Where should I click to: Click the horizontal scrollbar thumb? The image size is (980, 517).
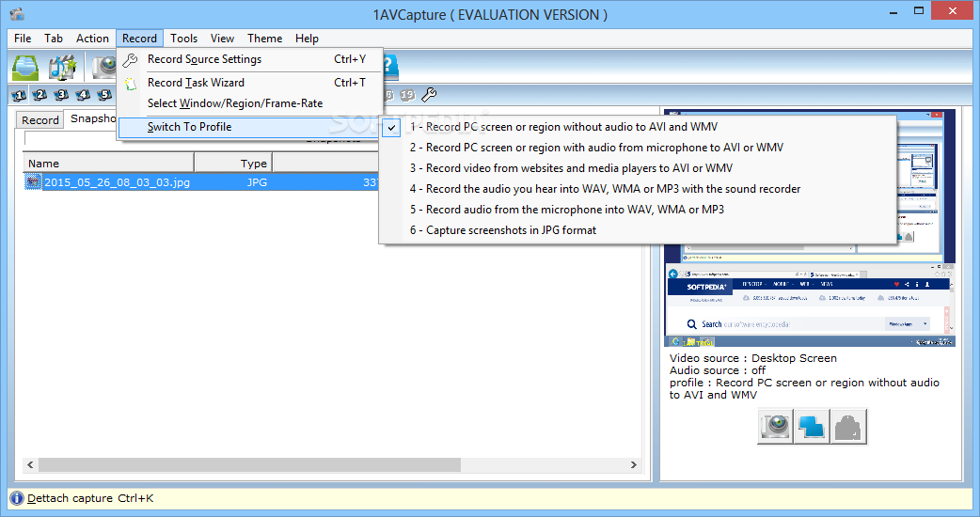pyautogui.click(x=250, y=464)
